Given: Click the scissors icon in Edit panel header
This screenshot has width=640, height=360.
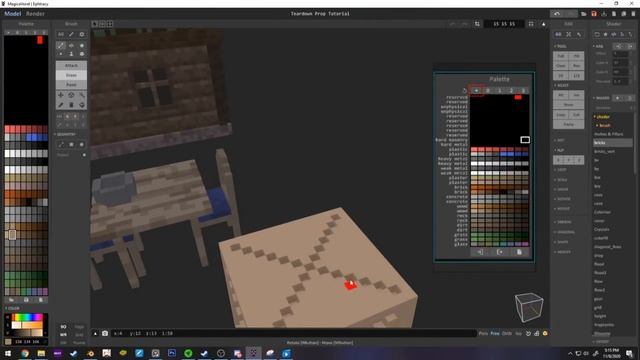Looking at the screenshot, I should point(569,34).
